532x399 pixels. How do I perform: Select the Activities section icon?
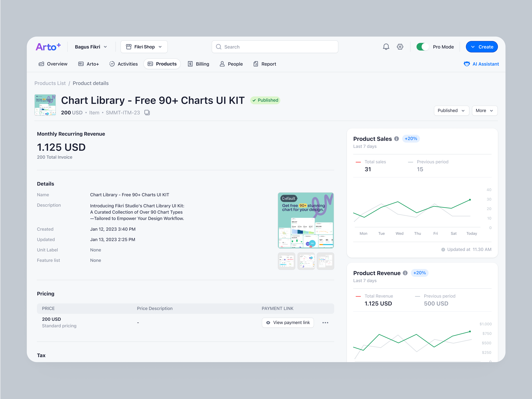tap(112, 64)
